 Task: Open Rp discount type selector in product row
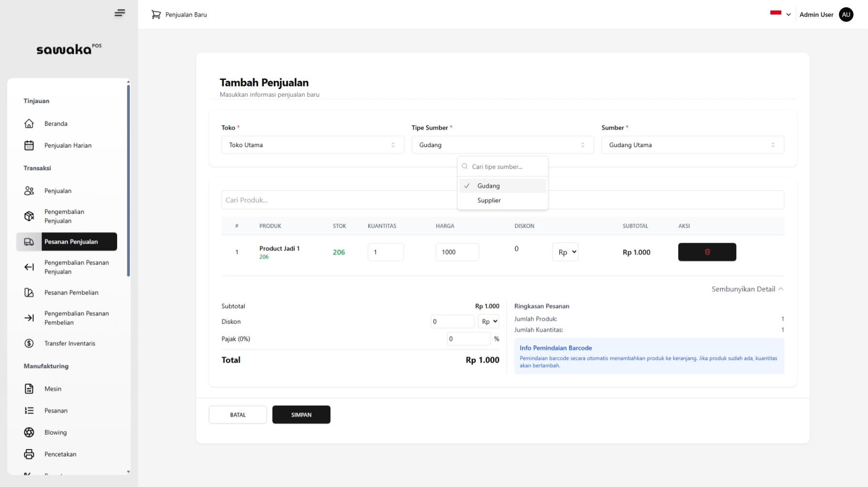coord(565,252)
